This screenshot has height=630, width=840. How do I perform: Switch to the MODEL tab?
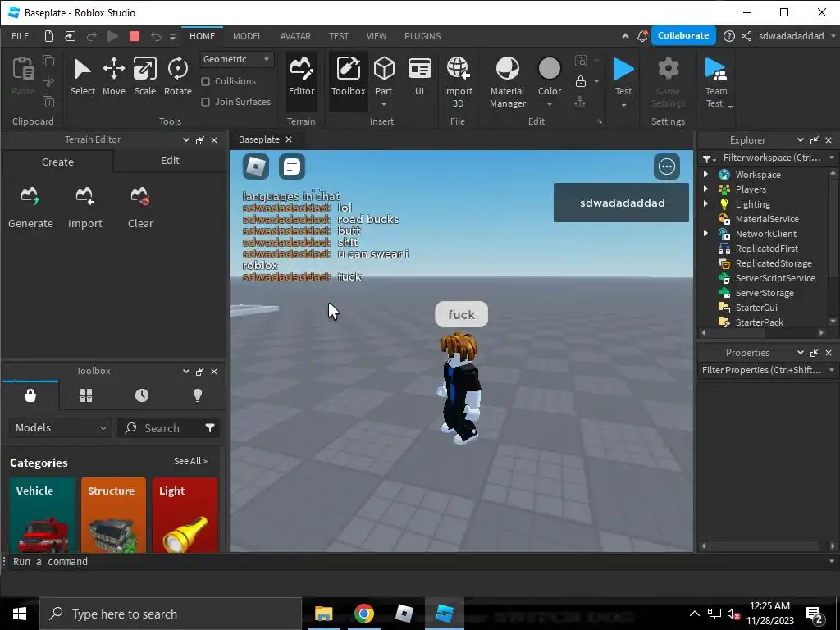tap(248, 36)
